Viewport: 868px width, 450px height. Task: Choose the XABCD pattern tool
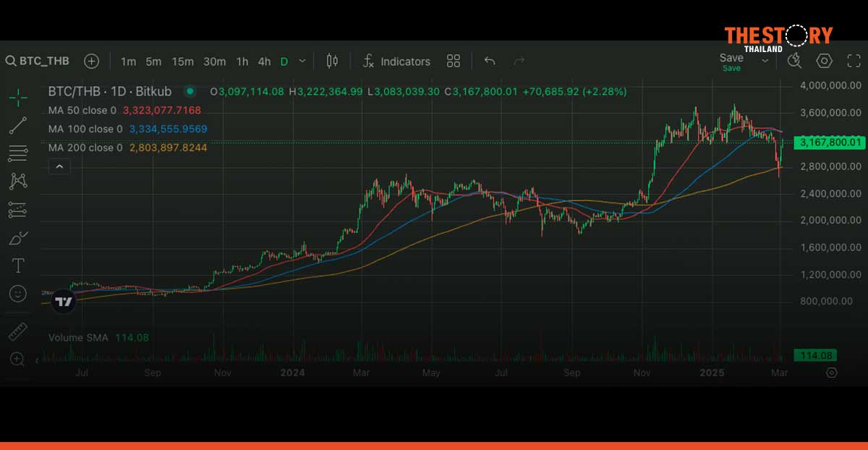17,181
